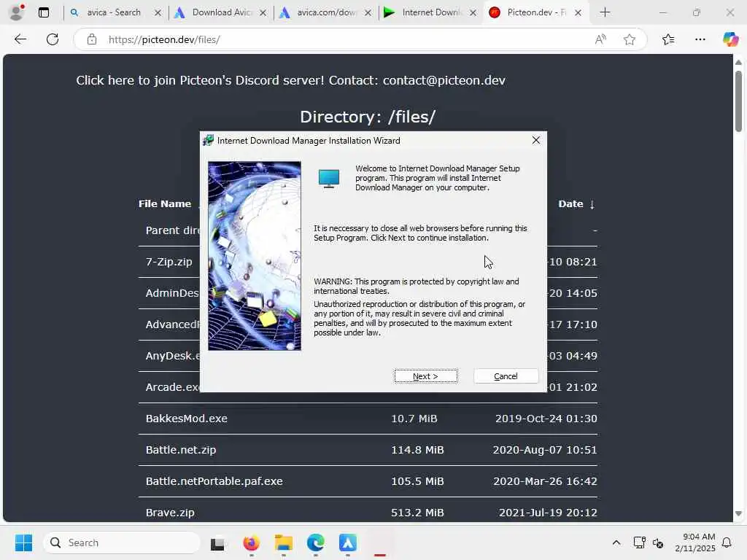The height and width of the screenshot is (560, 747).
Task: Click the 513.2 MiB size of Brave.zip
Action: (417, 513)
